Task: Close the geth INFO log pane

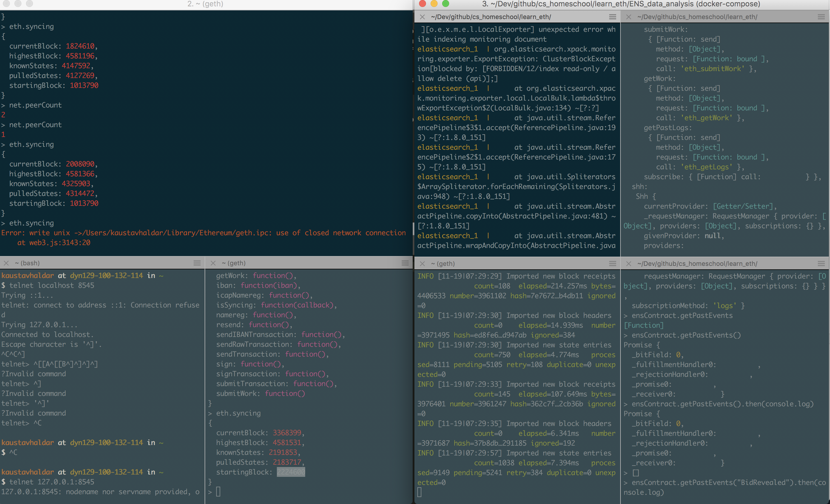Action: coord(422,264)
